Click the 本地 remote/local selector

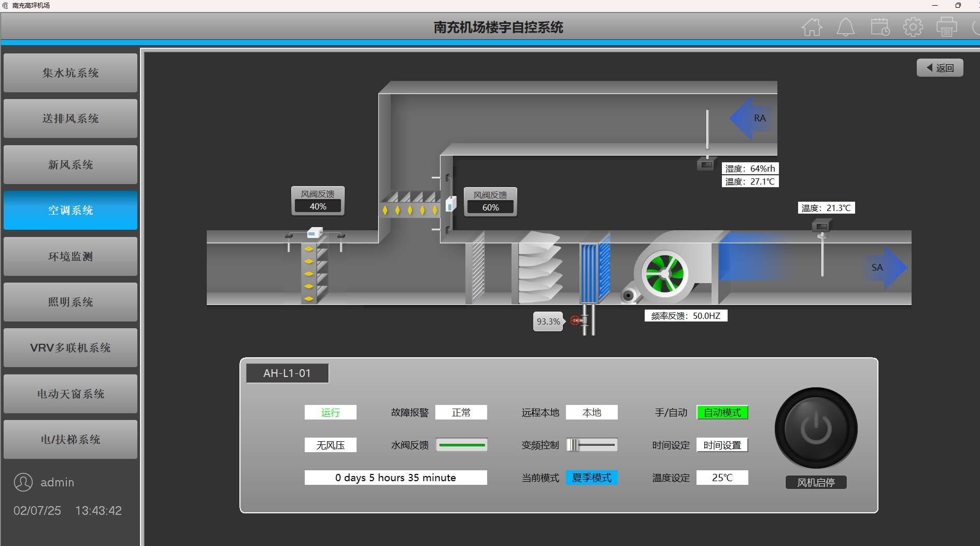[591, 413]
